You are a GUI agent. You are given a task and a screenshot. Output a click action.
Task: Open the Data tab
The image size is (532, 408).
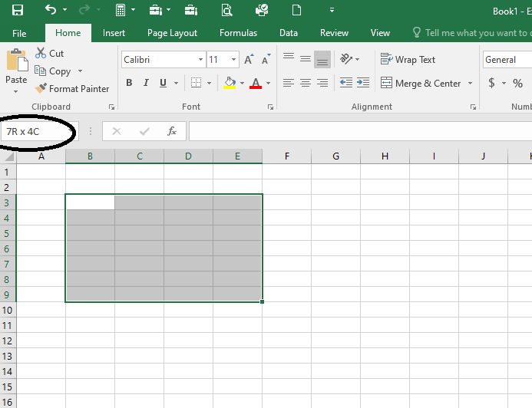click(289, 33)
